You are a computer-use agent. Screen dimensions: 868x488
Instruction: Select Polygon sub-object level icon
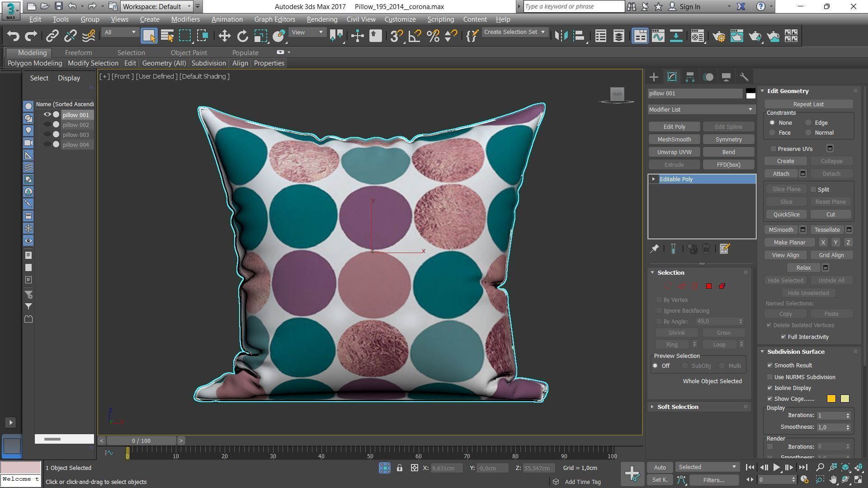709,286
